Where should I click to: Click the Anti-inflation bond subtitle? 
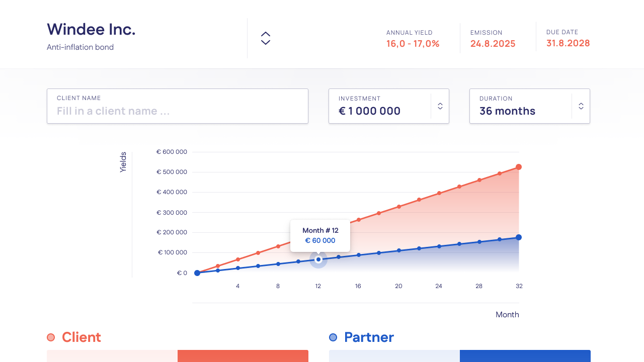point(80,47)
